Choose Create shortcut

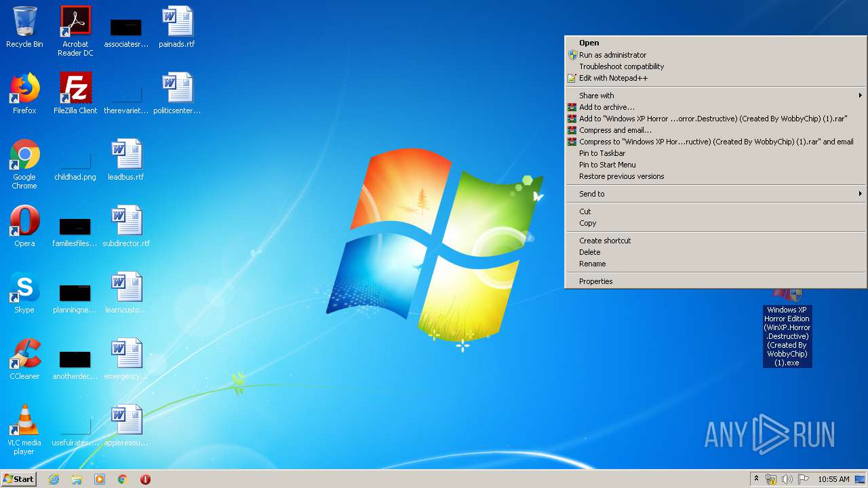(715, 241)
